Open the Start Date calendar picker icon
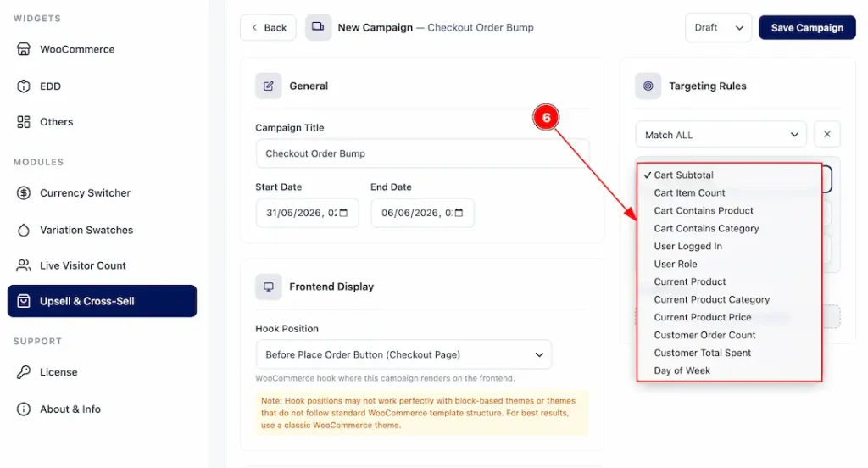The width and height of the screenshot is (868, 468). 343,213
